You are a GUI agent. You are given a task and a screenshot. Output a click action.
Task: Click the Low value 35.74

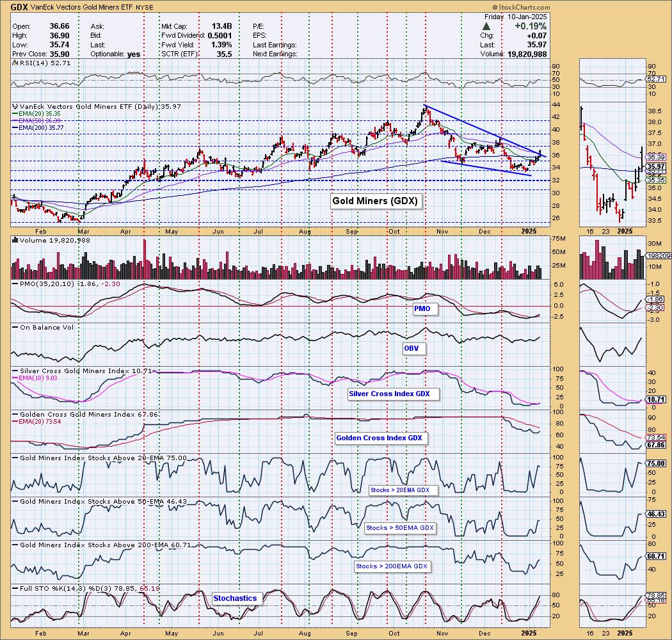[59, 45]
